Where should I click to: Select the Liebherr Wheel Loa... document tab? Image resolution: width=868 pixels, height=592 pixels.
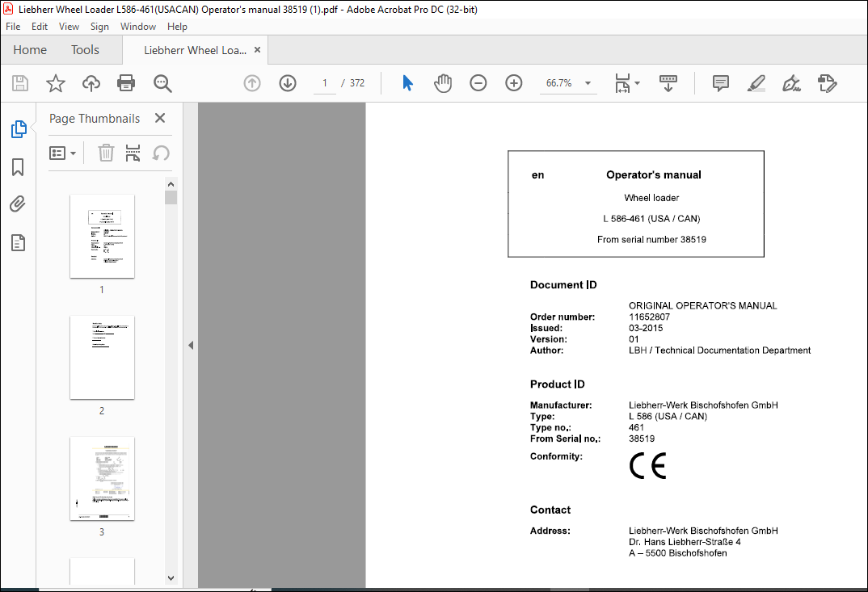click(195, 50)
